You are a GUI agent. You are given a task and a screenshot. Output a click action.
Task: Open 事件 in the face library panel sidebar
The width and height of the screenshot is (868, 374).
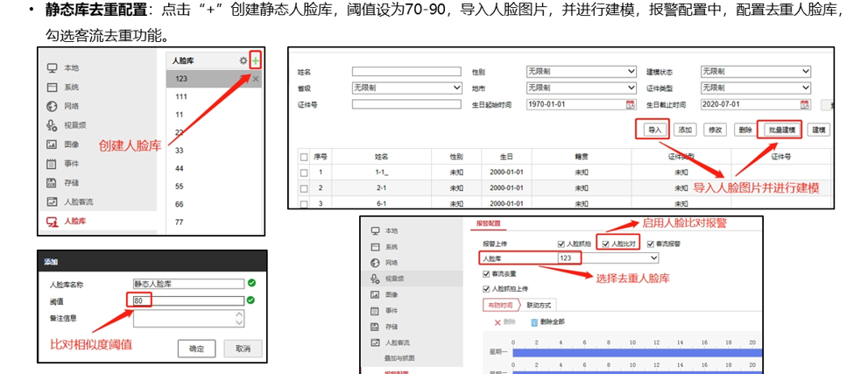click(x=72, y=164)
